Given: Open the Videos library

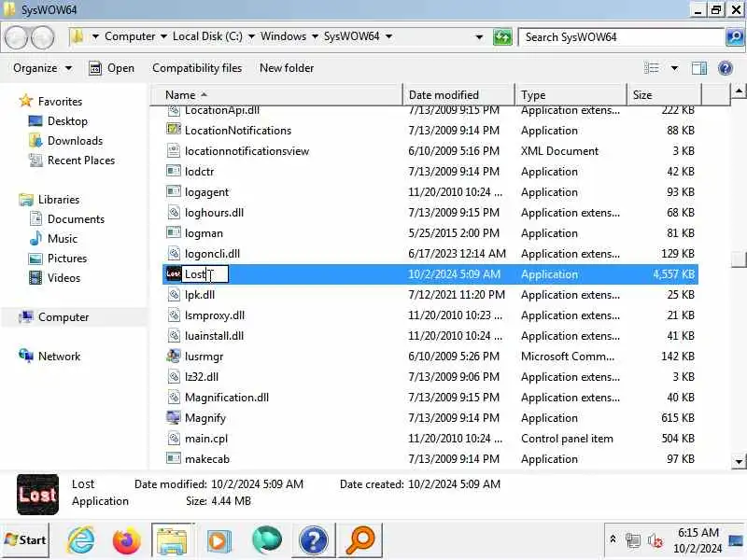Looking at the screenshot, I should point(63,277).
